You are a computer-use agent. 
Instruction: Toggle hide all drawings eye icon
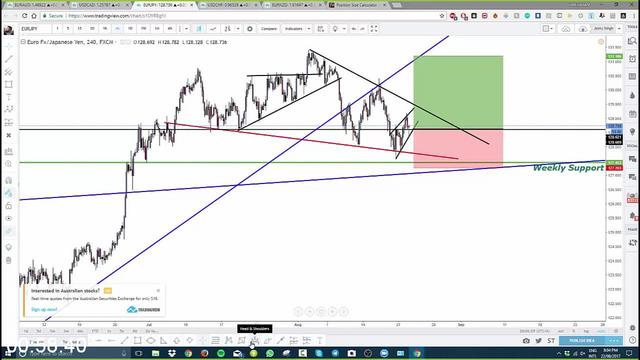point(9,218)
